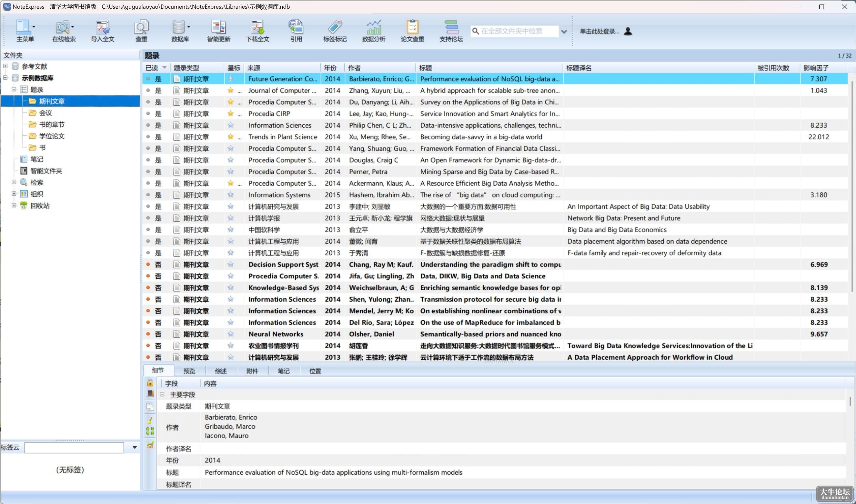The image size is (856, 504).
Task: Run 查重 duplicate check from toolbar
Action: (141, 31)
